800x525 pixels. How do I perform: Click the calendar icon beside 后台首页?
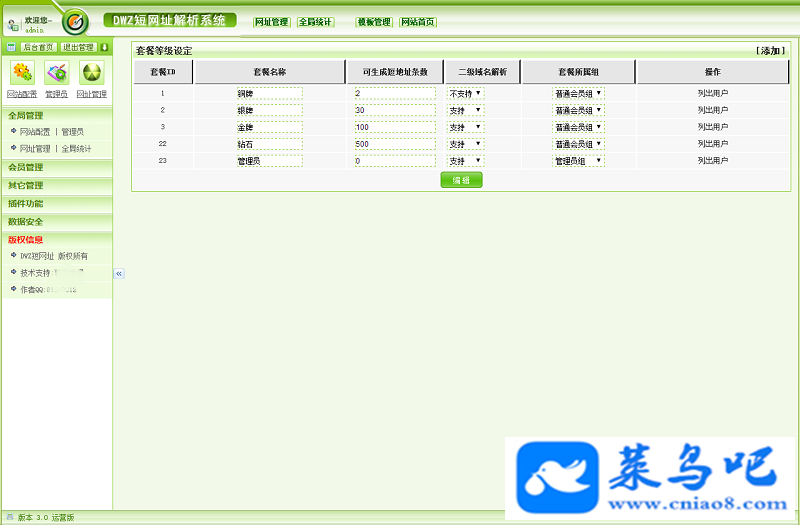(11, 47)
